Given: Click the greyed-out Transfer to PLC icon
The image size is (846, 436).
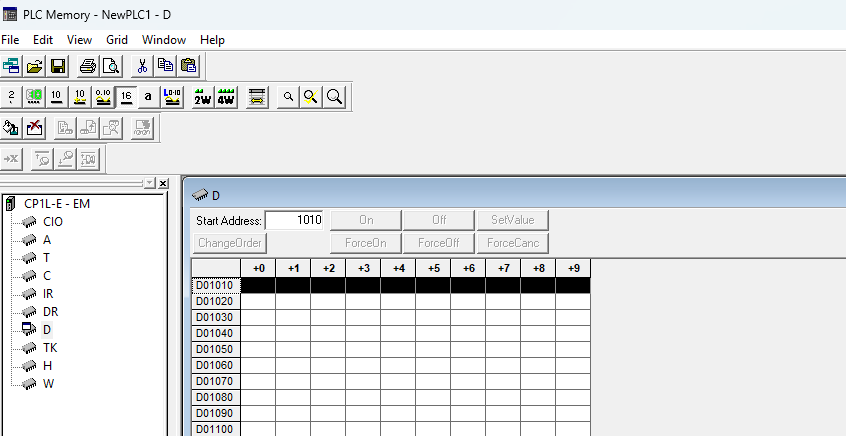Looking at the screenshot, I should coord(65,128).
